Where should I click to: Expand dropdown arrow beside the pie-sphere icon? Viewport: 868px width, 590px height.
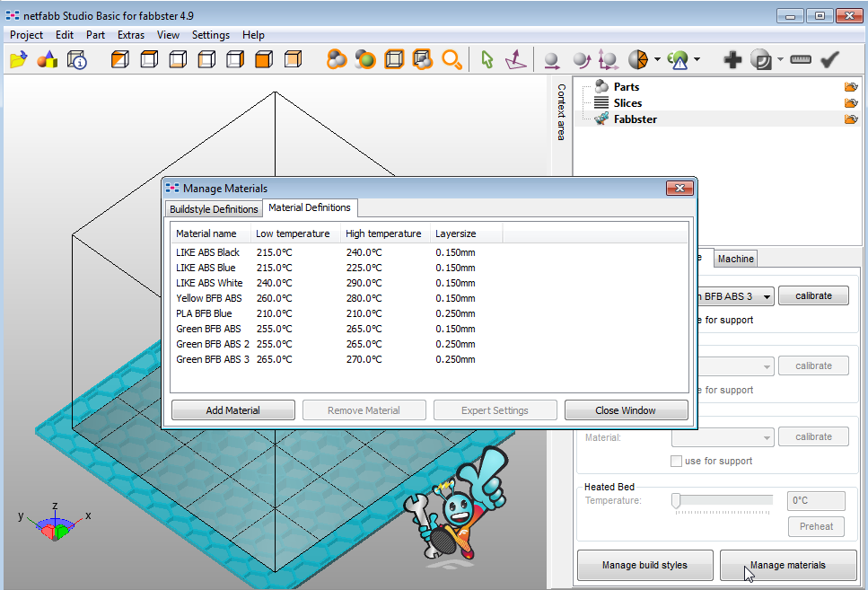[x=658, y=60]
